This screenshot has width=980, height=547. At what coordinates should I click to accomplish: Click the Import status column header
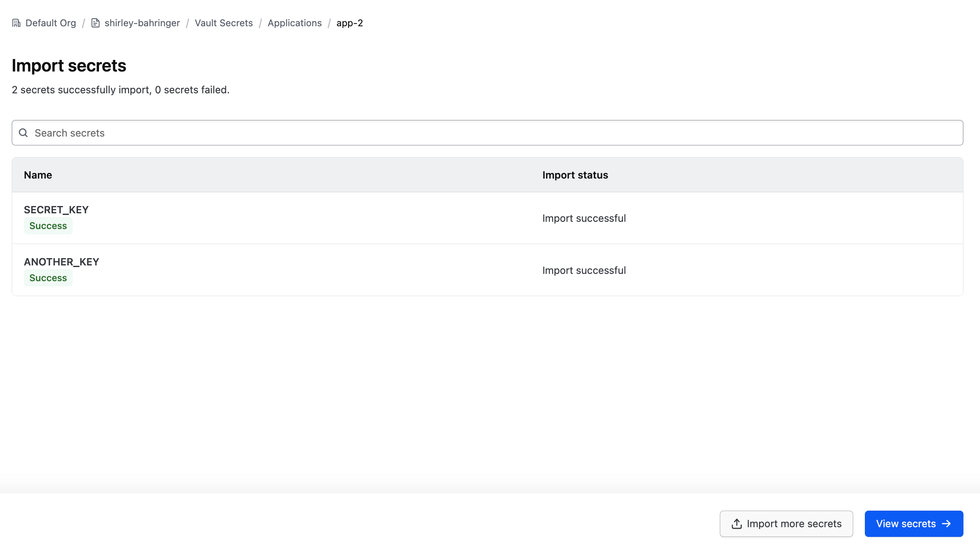575,175
